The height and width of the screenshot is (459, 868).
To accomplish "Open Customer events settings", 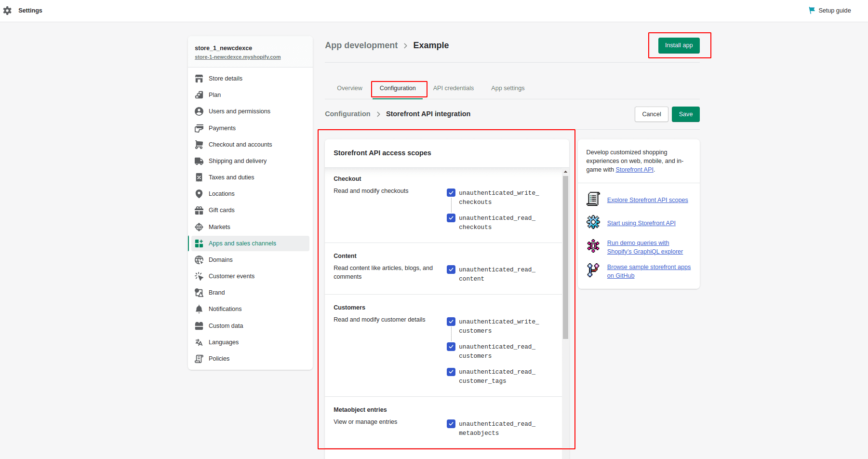I will coord(250,276).
